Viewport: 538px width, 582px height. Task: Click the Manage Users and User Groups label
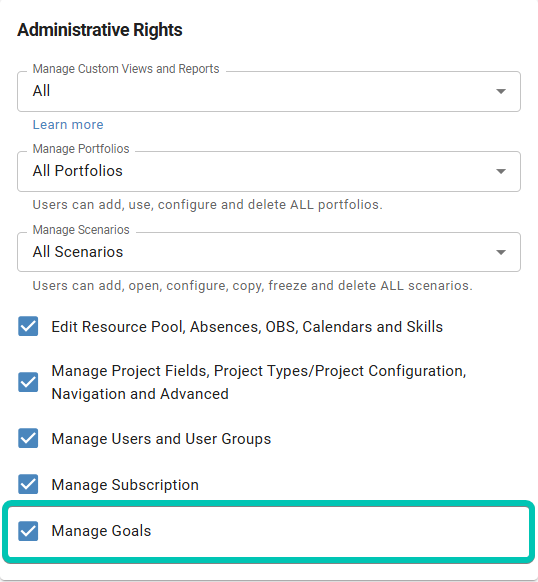161,439
